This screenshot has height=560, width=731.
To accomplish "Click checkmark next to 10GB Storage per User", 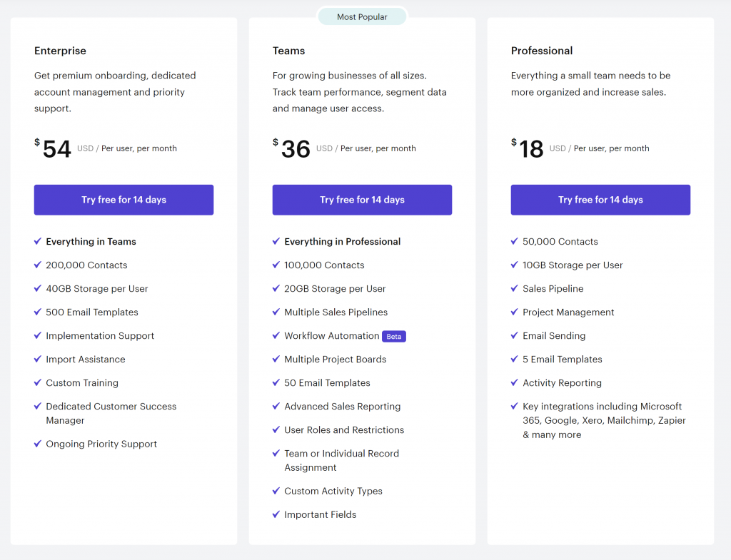I will pyautogui.click(x=515, y=265).
